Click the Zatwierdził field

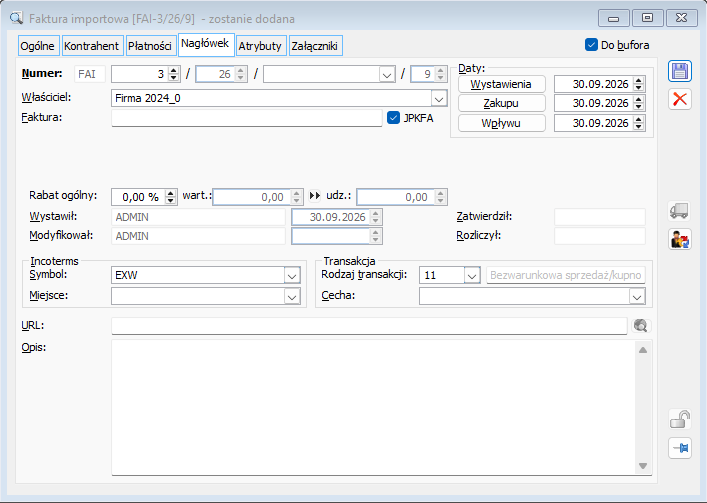[600, 217]
